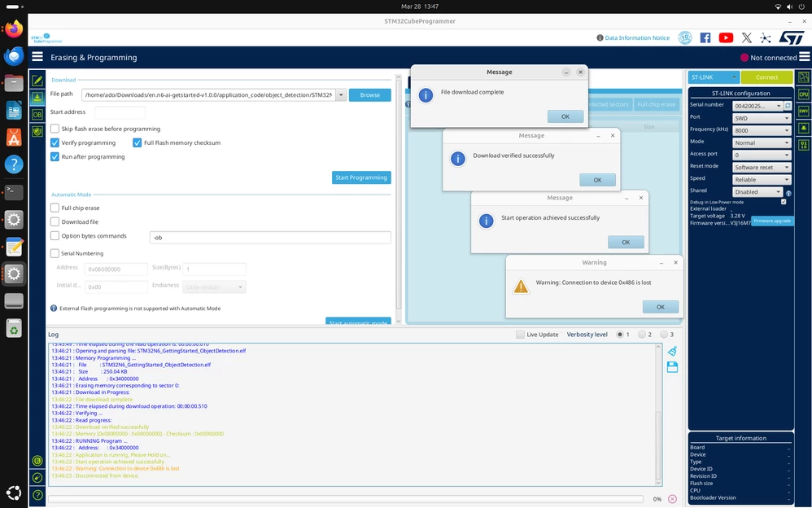Refresh the ST-LINK serial number list
This screenshot has height=508, width=812.
[788, 105]
